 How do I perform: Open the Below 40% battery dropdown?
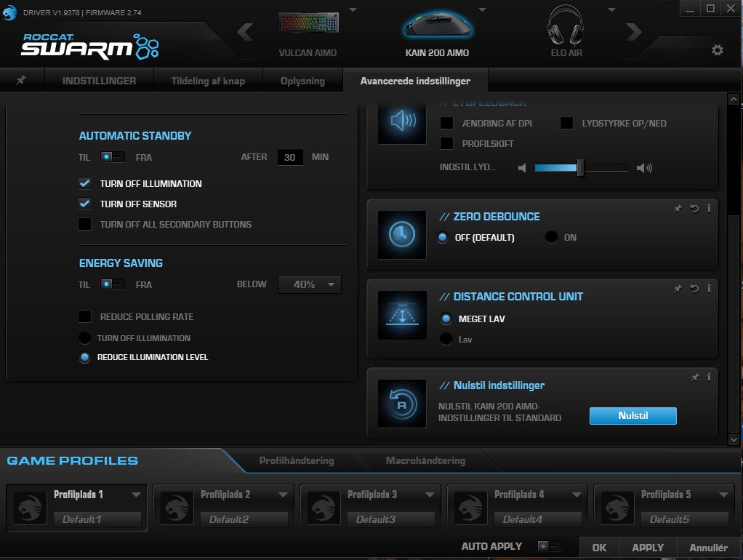coord(310,284)
